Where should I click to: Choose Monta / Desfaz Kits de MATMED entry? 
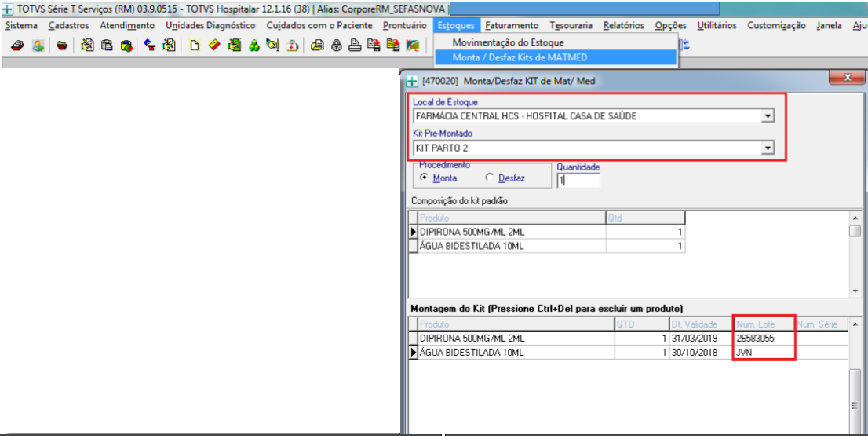pos(556,57)
